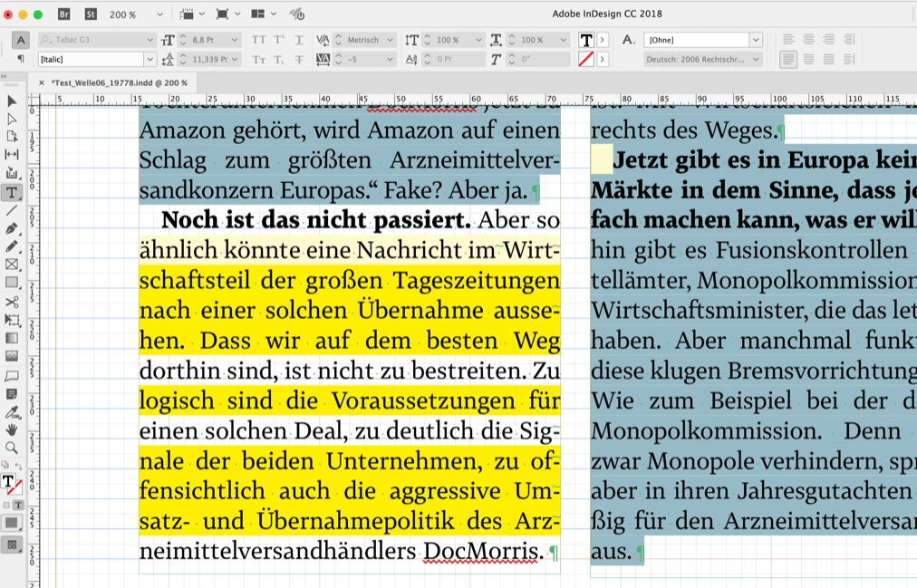Open the Tabac G3 font family dropdown
This screenshot has width=917, height=588.
[x=150, y=40]
